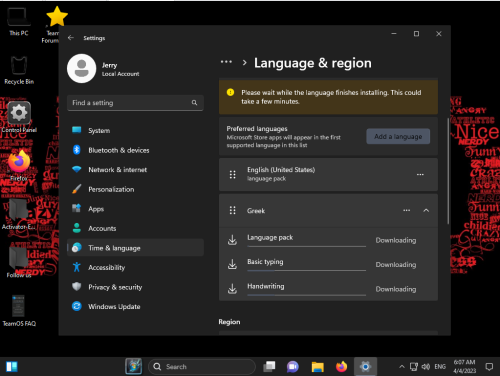
Task: Click the taskbar Search box
Action: (202, 367)
